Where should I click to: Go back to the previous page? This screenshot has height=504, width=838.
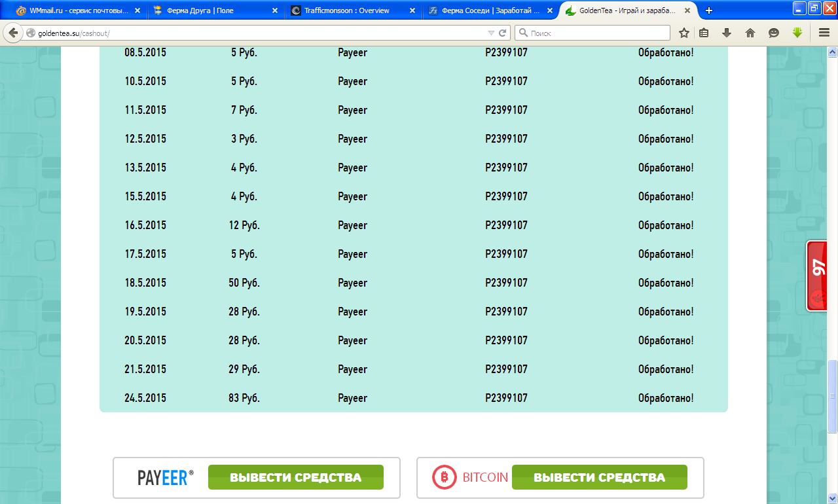pos(13,33)
